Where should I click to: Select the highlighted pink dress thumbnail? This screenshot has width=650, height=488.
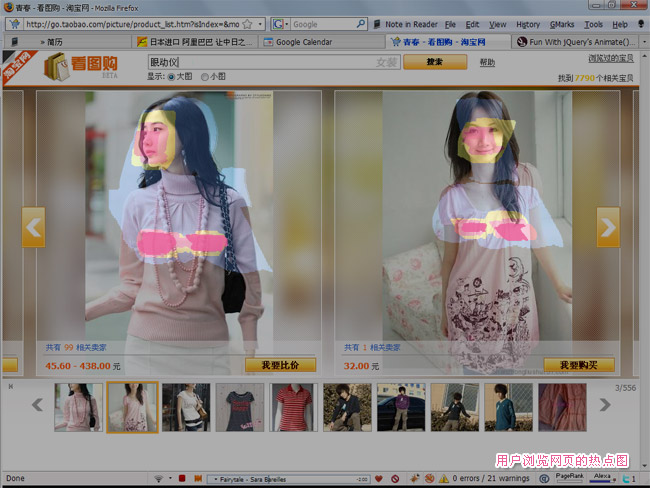(132, 407)
